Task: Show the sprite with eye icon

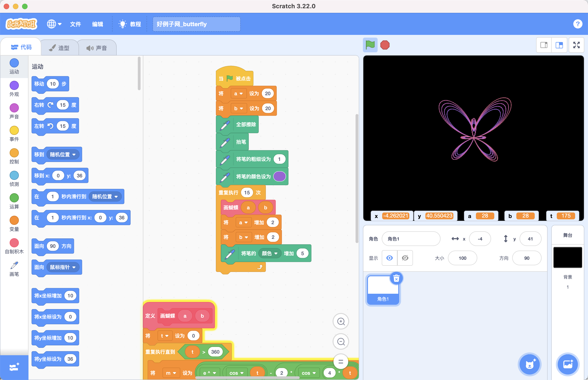Action: click(x=390, y=258)
